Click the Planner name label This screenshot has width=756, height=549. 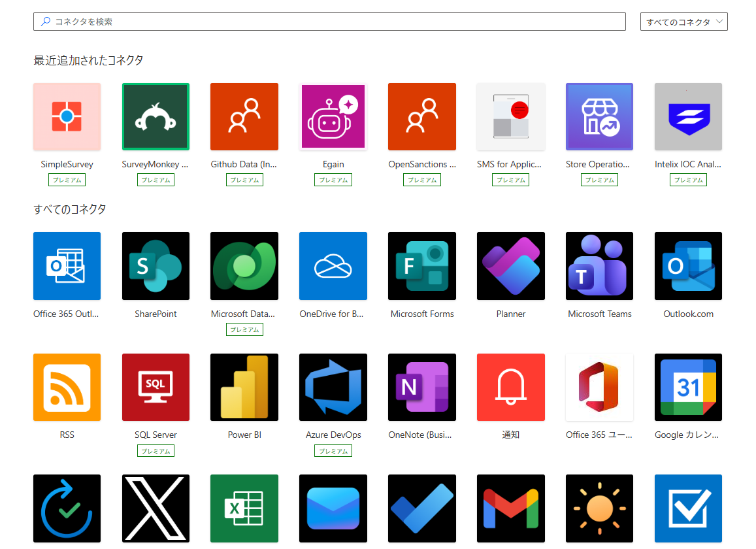[x=511, y=314]
